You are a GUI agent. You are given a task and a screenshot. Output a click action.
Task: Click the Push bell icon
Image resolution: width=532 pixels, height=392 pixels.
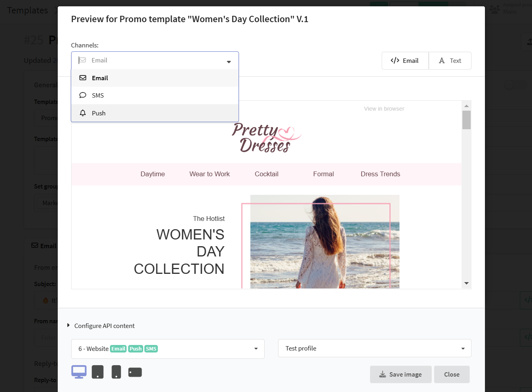[83, 113]
